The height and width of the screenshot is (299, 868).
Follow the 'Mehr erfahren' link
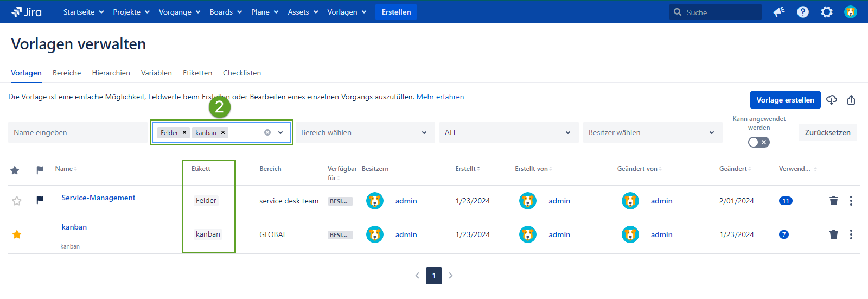(440, 97)
